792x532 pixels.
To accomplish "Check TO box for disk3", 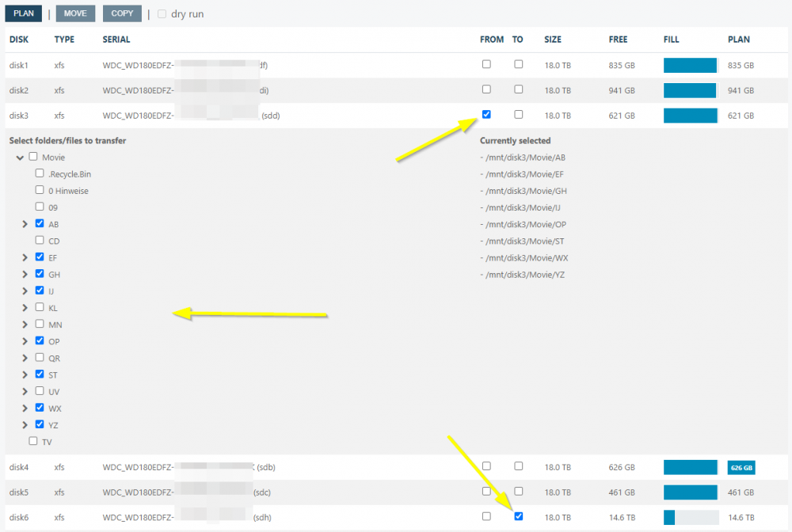I will (518, 115).
